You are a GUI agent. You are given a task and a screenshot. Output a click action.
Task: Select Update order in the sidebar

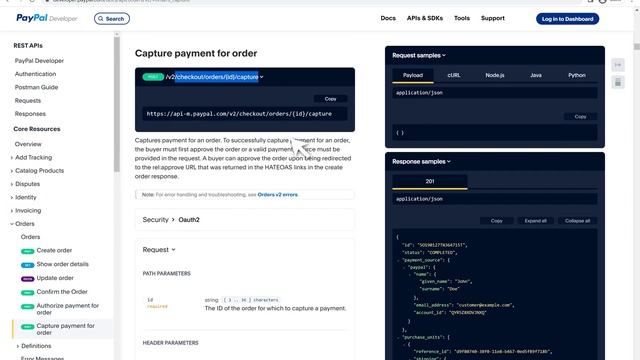[x=55, y=278]
